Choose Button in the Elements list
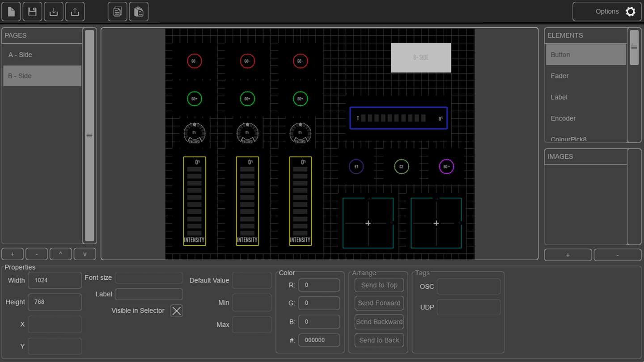The width and height of the screenshot is (644, 362). [586, 55]
